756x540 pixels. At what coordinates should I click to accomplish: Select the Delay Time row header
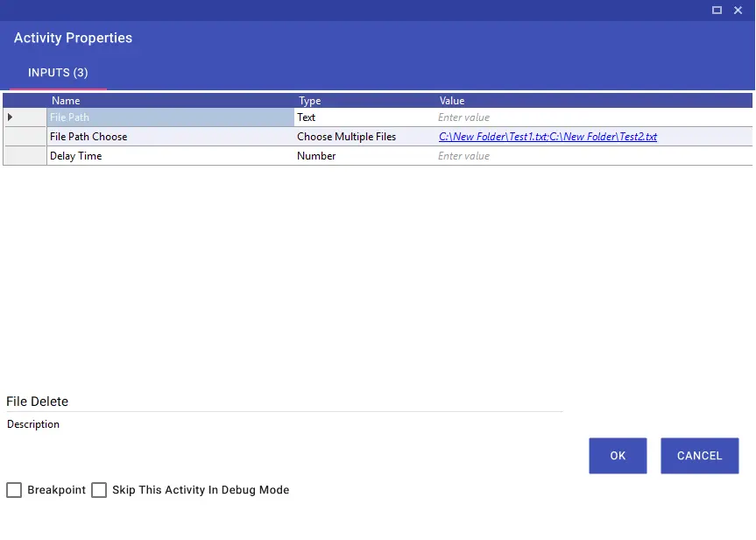[x=25, y=156]
